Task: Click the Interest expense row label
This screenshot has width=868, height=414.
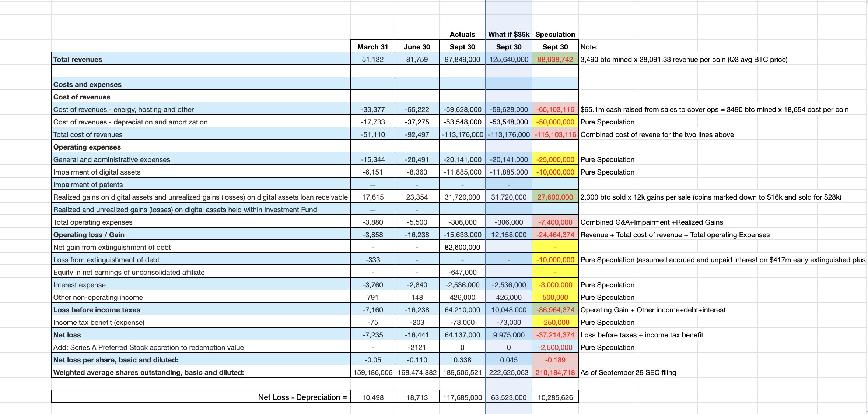Action: 79,285
